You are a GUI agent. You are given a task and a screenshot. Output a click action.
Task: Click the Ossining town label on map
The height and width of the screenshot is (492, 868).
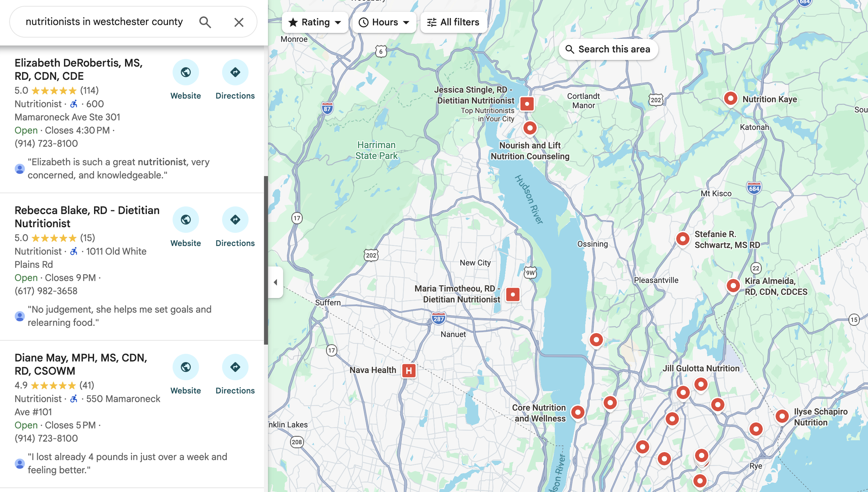(x=592, y=244)
